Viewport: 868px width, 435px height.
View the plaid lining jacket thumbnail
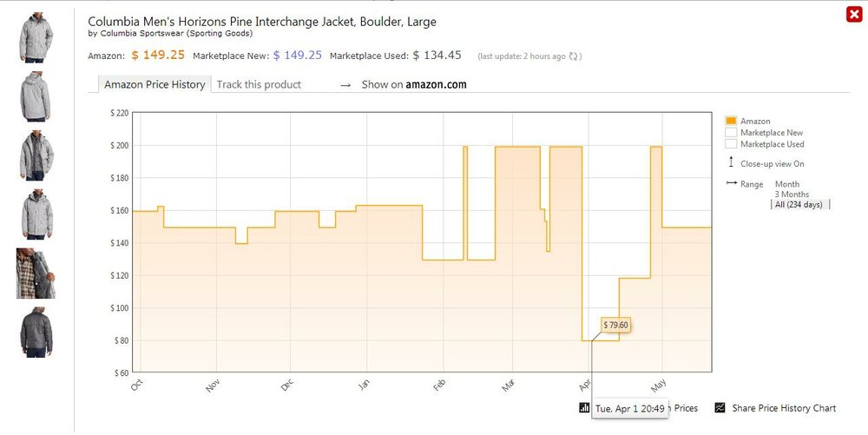pyautogui.click(x=36, y=274)
